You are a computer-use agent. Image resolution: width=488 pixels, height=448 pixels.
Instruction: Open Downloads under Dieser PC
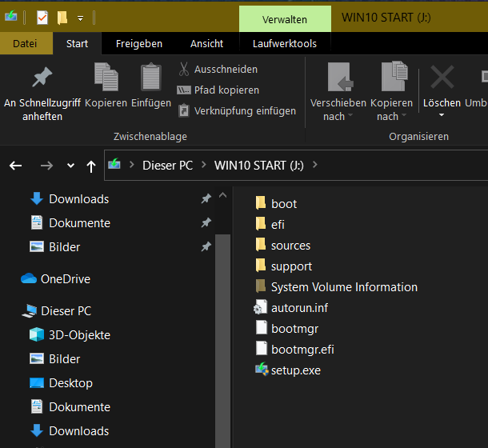click(x=70, y=431)
